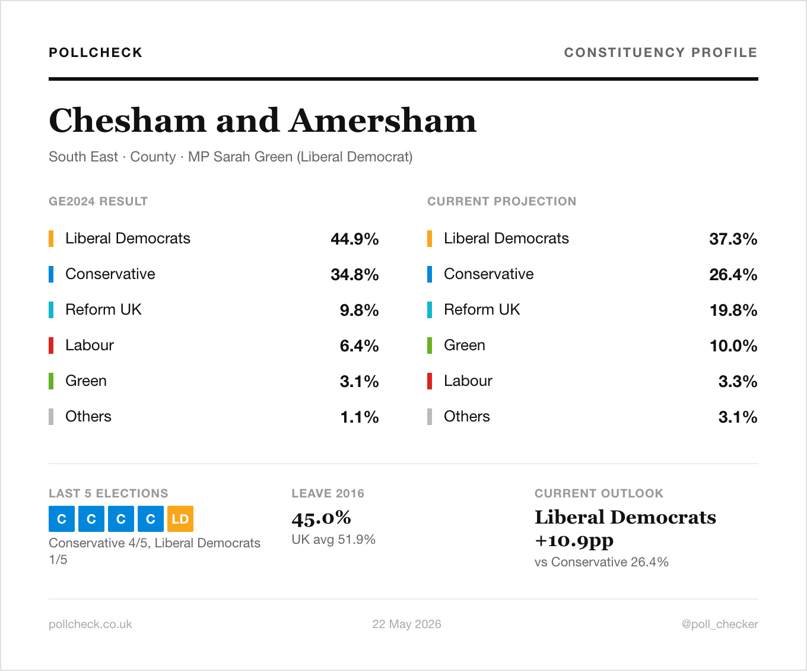Click the fourth C election badge

pos(151,519)
